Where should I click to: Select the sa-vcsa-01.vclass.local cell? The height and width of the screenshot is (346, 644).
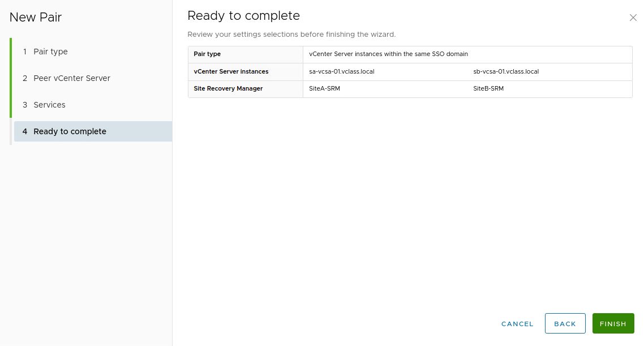(342, 71)
